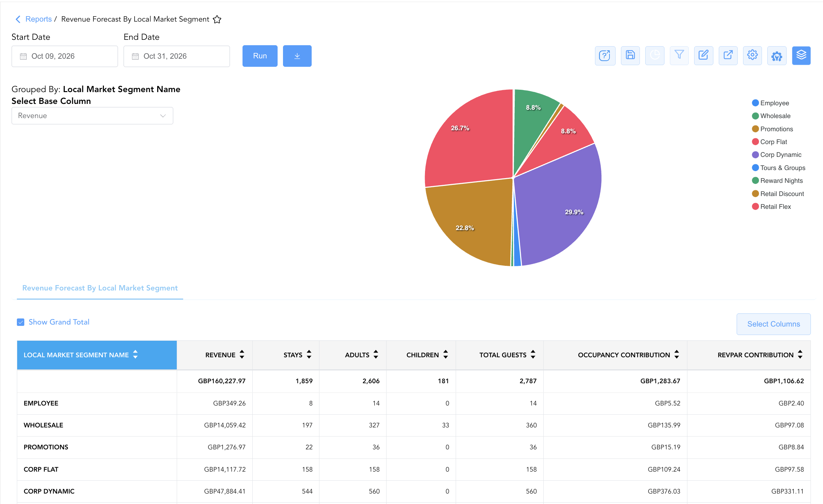Toggle Tours & Groups legend entry
The image size is (823, 504).
[x=778, y=168]
